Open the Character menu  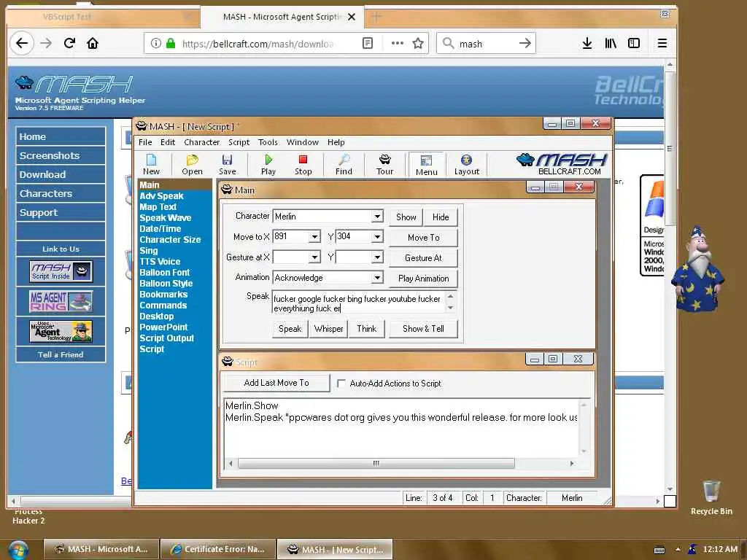pos(202,142)
